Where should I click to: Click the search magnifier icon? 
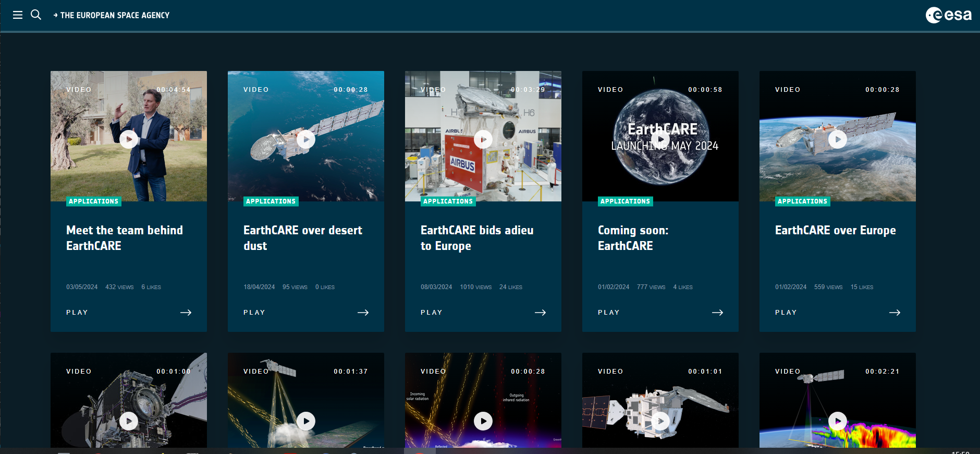(x=36, y=15)
